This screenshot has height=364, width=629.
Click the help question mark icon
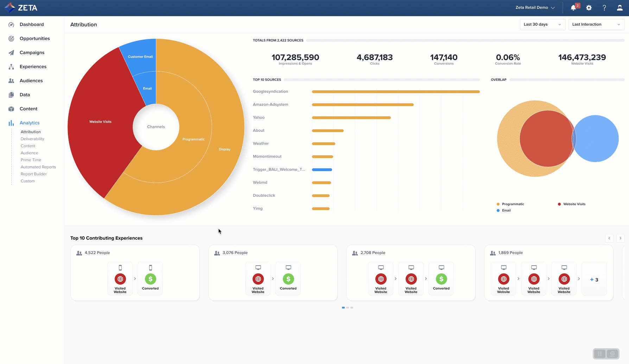(x=604, y=8)
